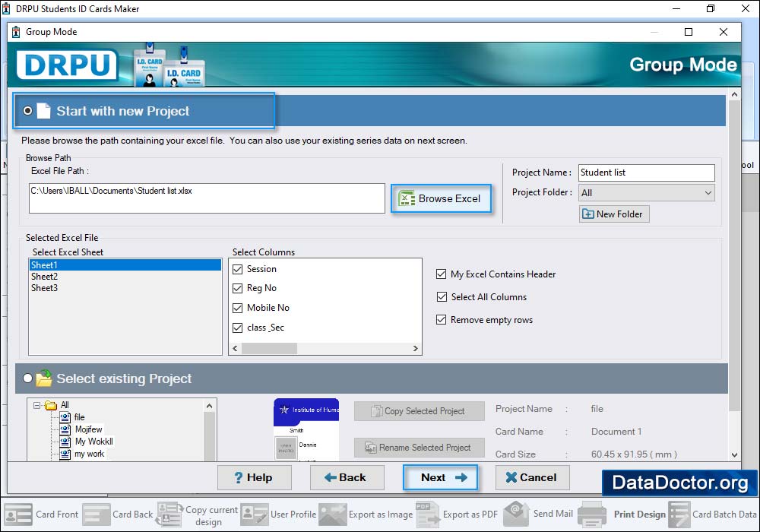Toggle Remove empty rows checkbox
Viewport: 760px width, 532px height.
click(x=441, y=320)
